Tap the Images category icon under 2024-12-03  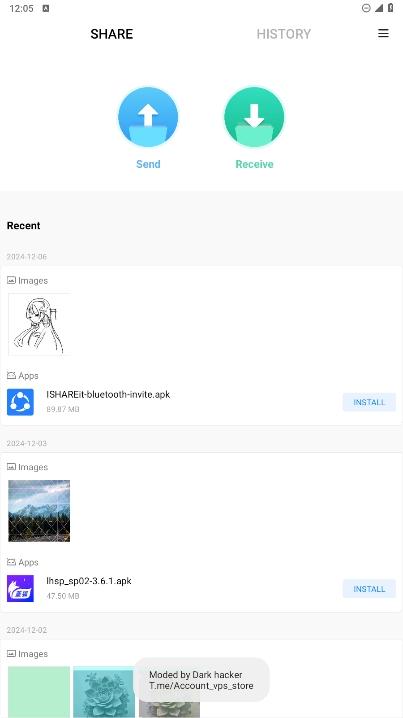[x=11, y=467]
